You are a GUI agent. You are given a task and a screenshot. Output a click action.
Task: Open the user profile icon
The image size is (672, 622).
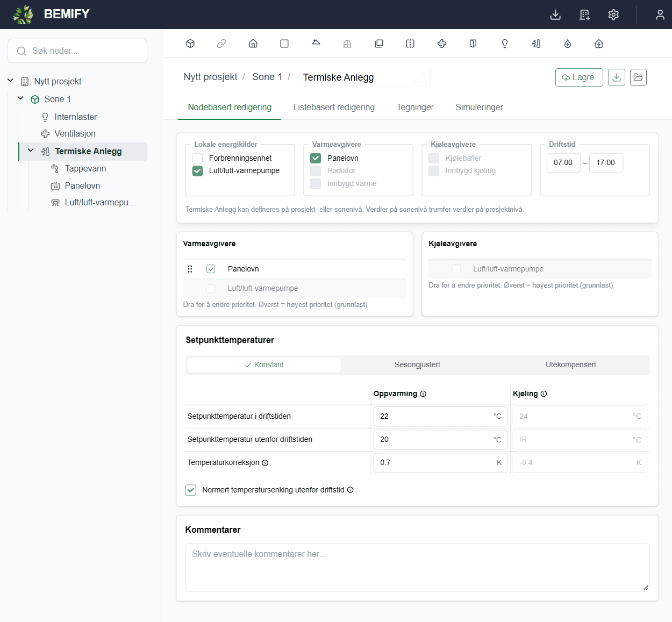pos(660,15)
